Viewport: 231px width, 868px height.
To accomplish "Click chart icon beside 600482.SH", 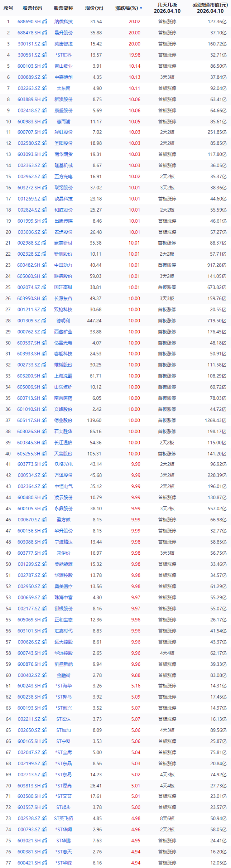I will click(x=44, y=265).
